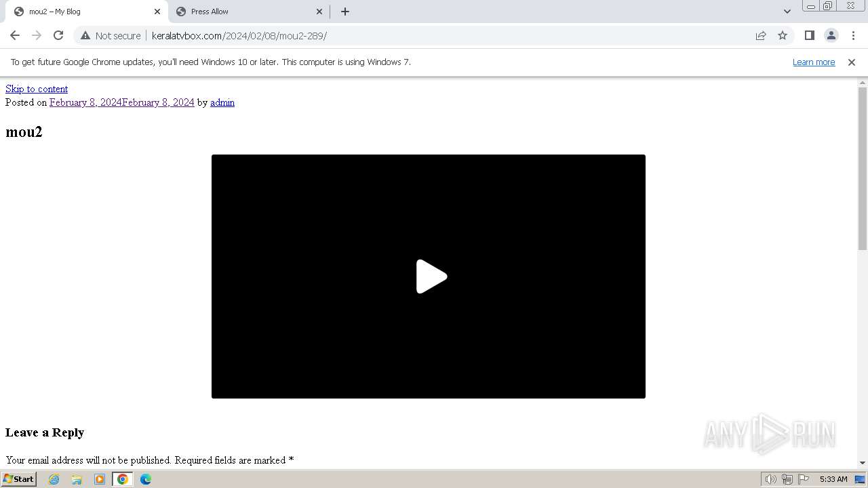Click the page scrollbar down arrow
This screenshot has width=868, height=488.
pyautogui.click(x=863, y=463)
